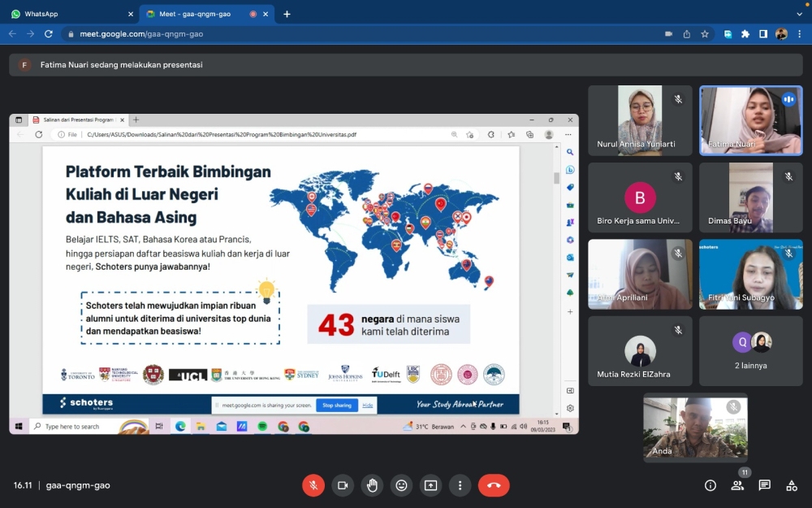This screenshot has height=508, width=812.
Task: Select Fatima Nuari presenter video tile
Action: [751, 121]
